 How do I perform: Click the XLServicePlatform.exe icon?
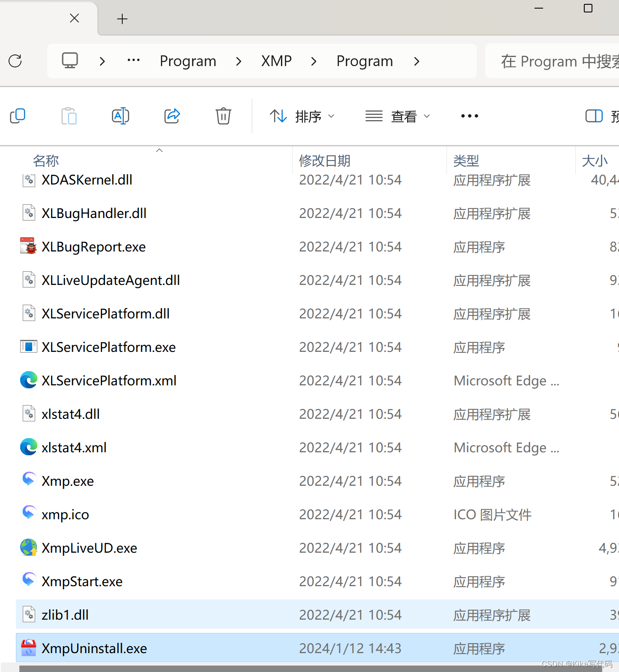tap(29, 347)
